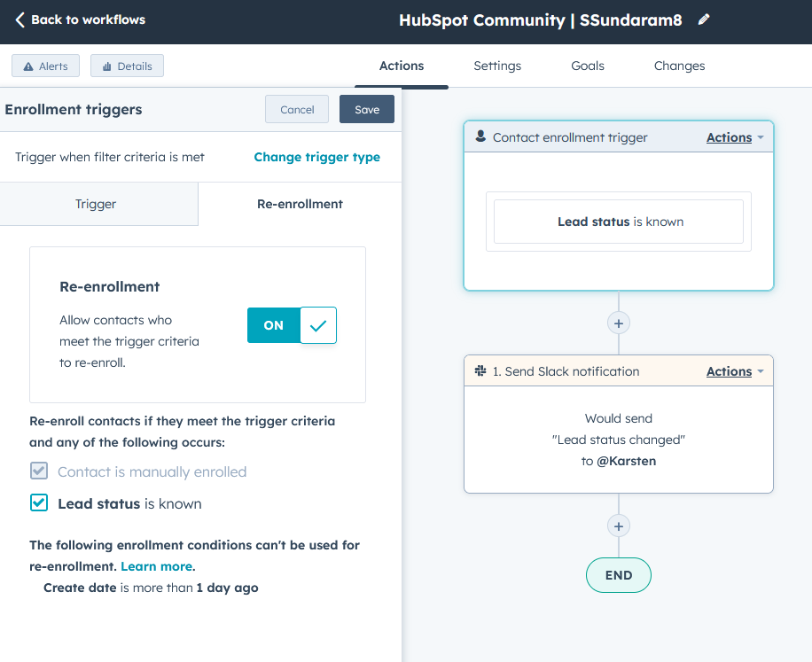Switch to the Settings tab
Screen dimensions: 812x662
(496, 66)
